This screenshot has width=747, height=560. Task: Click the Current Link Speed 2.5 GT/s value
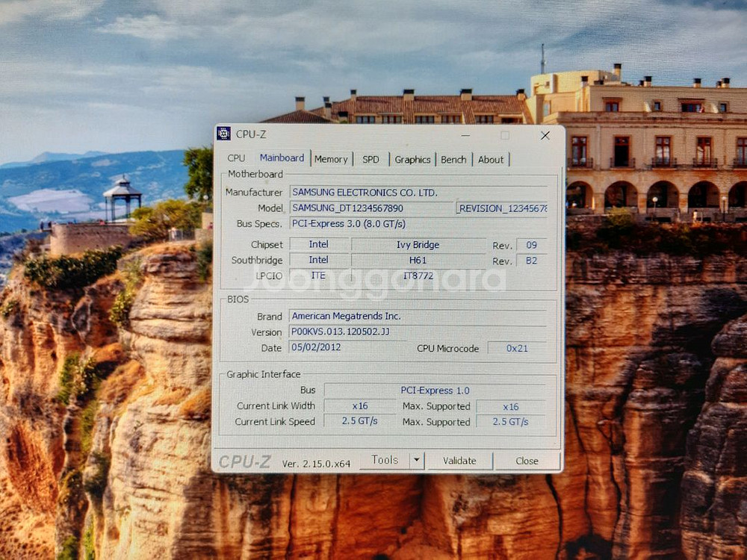360,421
